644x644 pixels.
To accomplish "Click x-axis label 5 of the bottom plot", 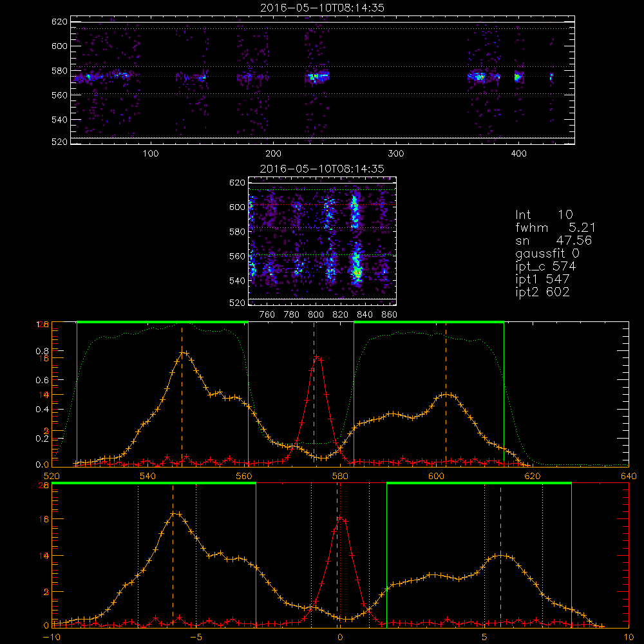I will click(485, 638).
